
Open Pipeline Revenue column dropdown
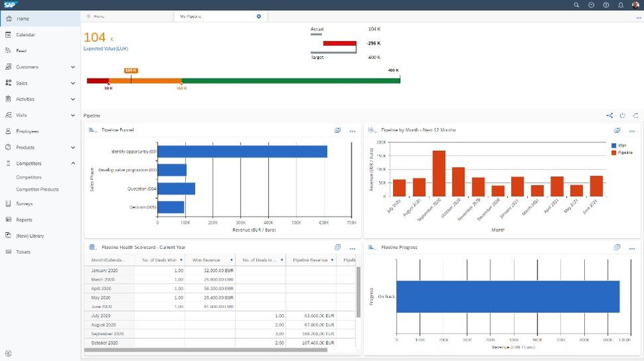(332, 260)
